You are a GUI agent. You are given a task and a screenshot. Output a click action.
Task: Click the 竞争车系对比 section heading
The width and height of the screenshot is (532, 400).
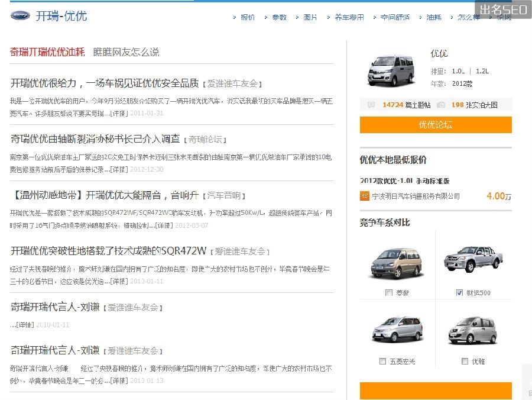point(385,222)
